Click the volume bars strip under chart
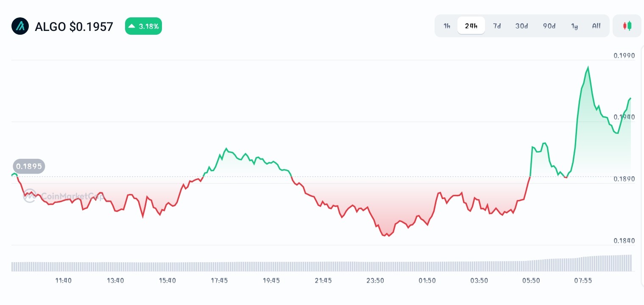Screen dimensions: 644x305 [x=321, y=263]
